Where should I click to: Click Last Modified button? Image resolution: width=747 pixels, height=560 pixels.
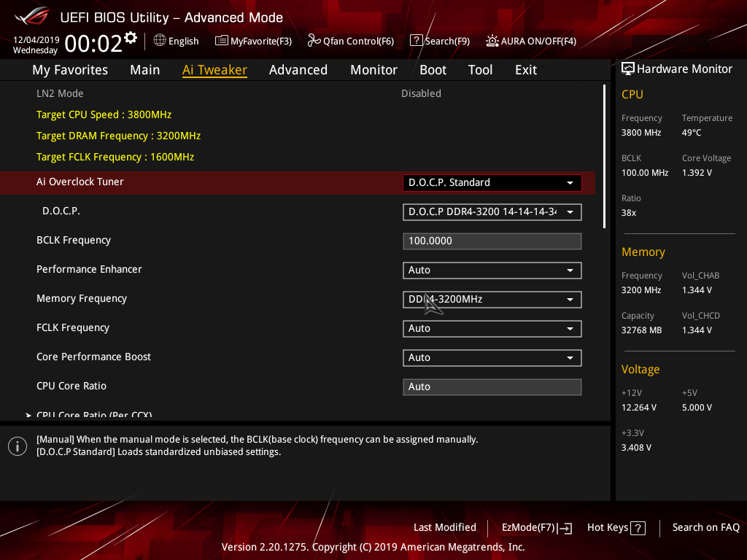click(444, 528)
